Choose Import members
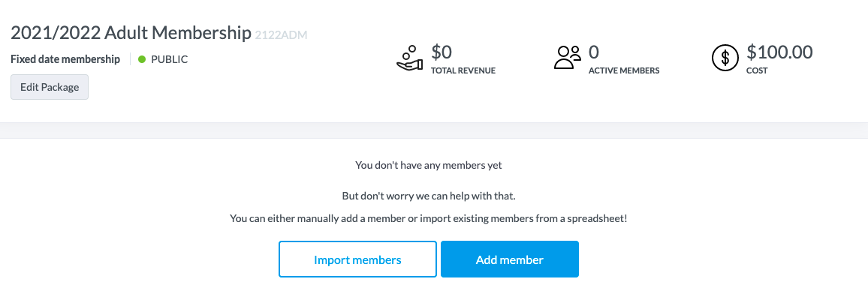868x294 pixels. (357, 259)
